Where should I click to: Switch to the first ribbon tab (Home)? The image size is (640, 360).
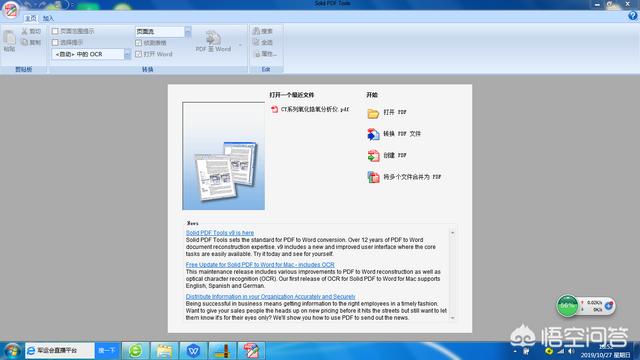[x=31, y=18]
